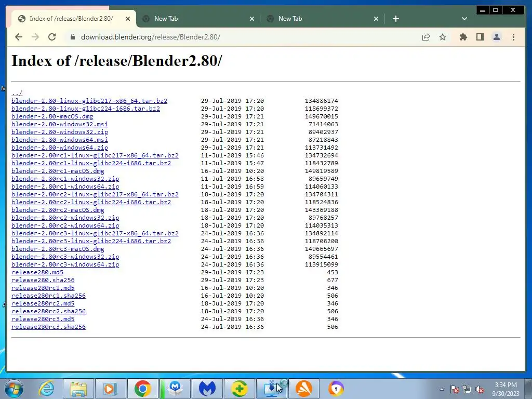Switch to the second New Tab

pos(322,19)
